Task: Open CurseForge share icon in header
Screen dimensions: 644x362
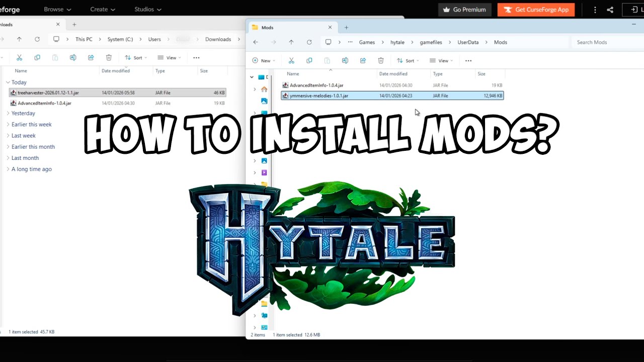Action: point(610,10)
